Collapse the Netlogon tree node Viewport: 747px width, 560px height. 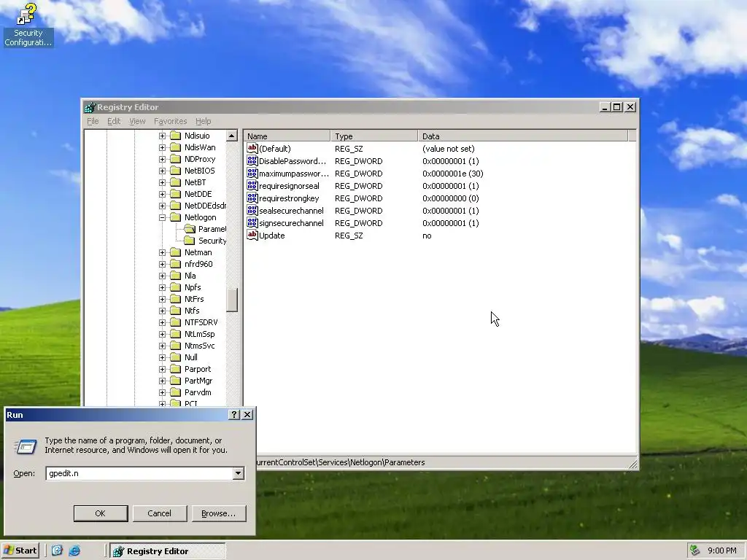pyautogui.click(x=163, y=217)
